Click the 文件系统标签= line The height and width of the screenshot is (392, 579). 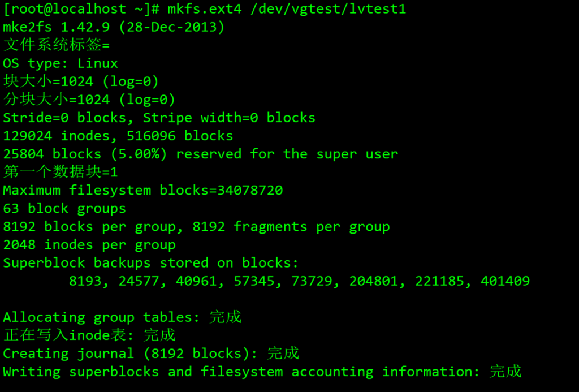[57, 45]
